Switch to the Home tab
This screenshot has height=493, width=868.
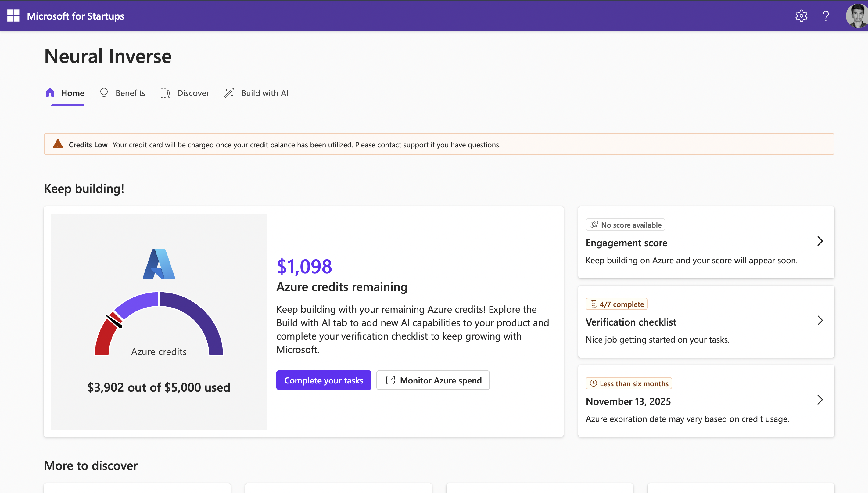[x=65, y=93]
